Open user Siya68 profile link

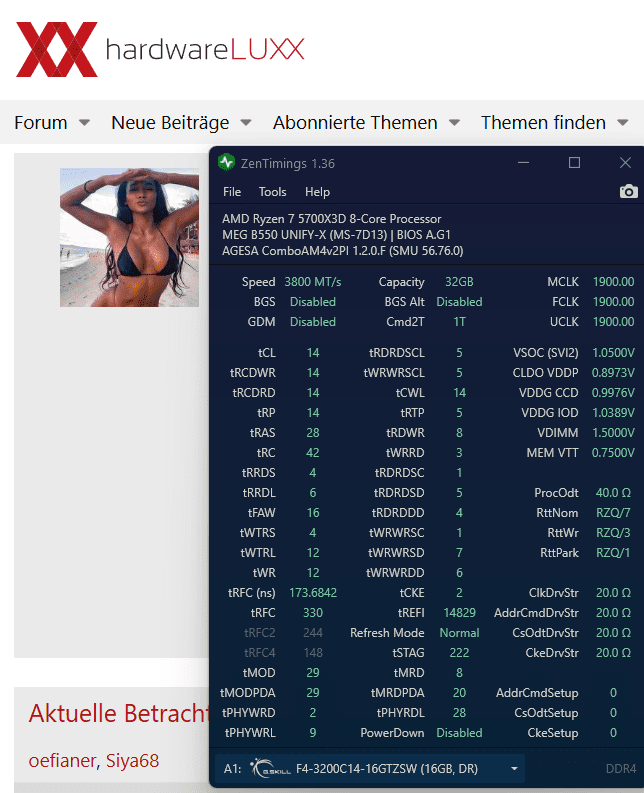133,761
